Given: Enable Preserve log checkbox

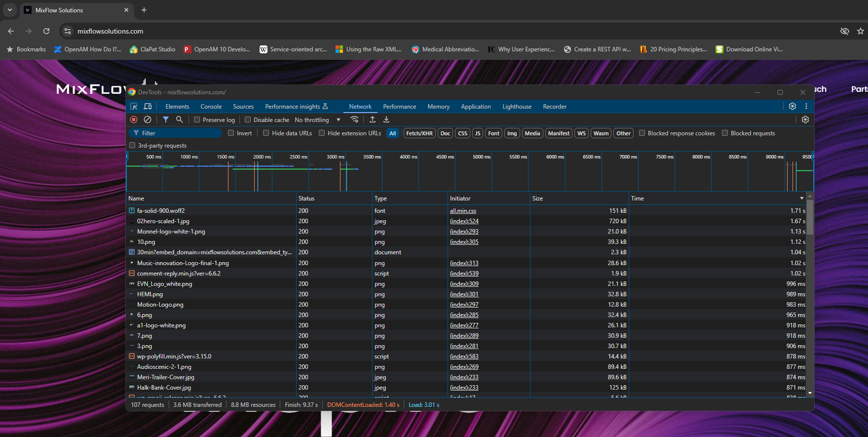Looking at the screenshot, I should tap(197, 119).
